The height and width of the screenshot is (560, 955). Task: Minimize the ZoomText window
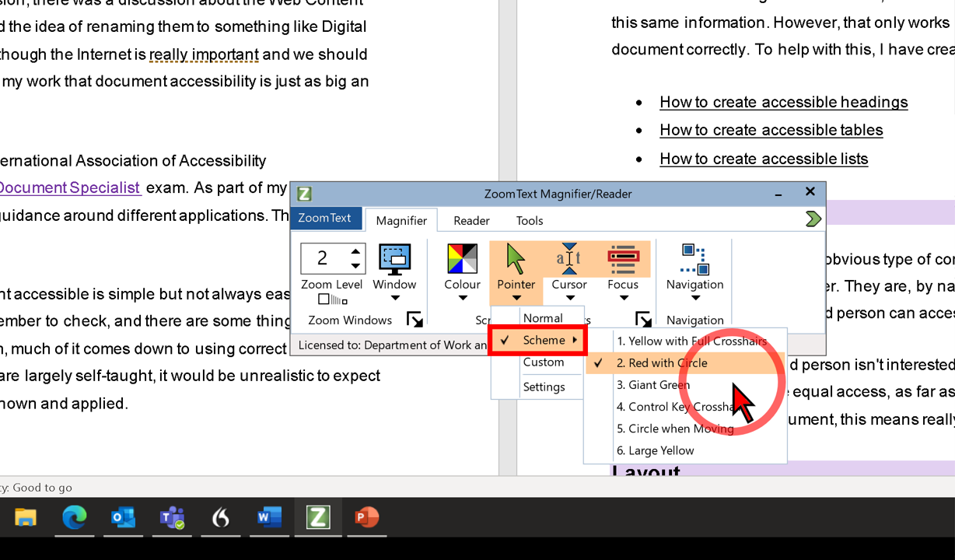tap(779, 194)
